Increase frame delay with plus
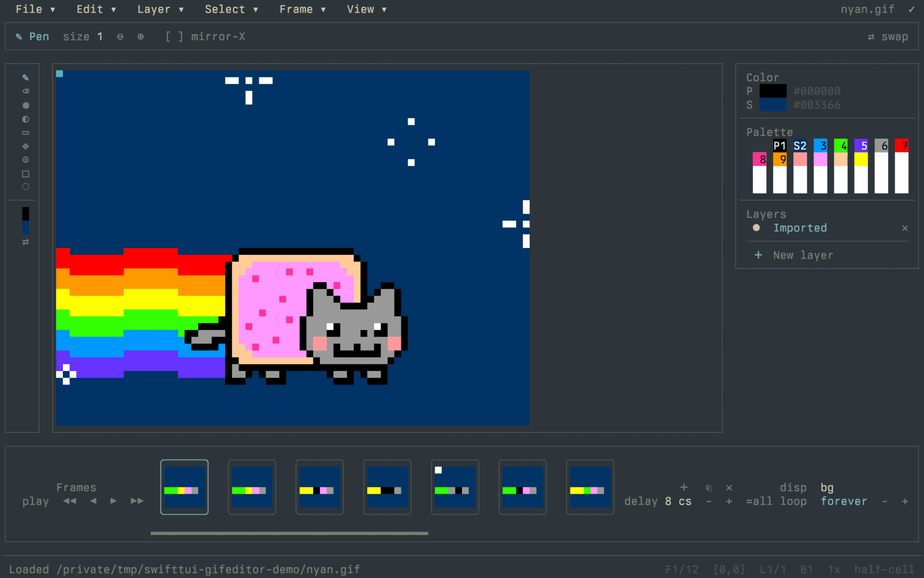 [x=729, y=501]
